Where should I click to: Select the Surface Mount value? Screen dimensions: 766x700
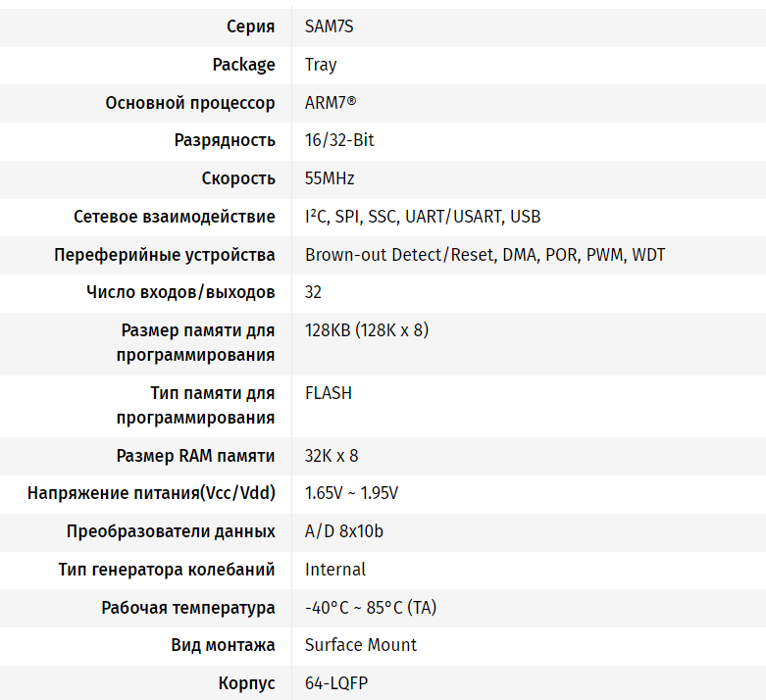pos(361,645)
